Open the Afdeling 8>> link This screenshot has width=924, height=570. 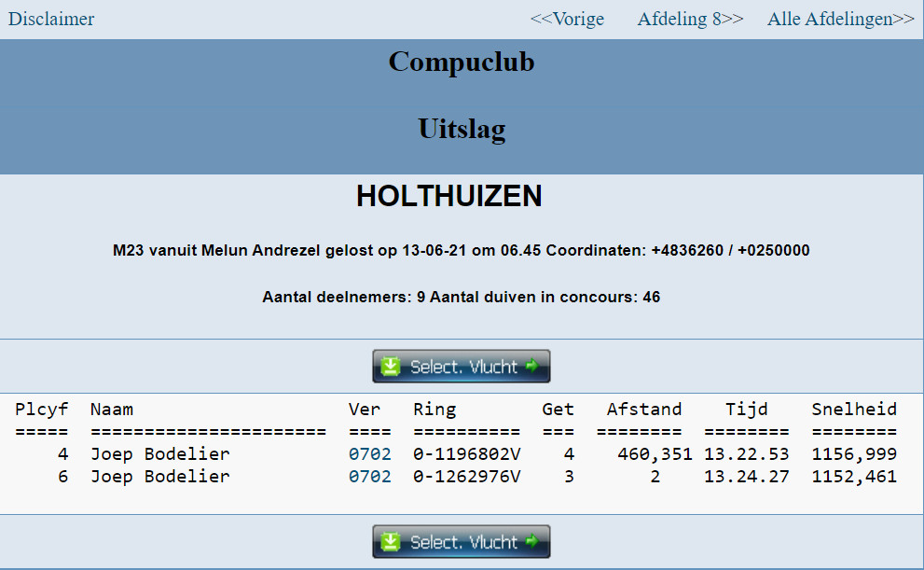690,19
